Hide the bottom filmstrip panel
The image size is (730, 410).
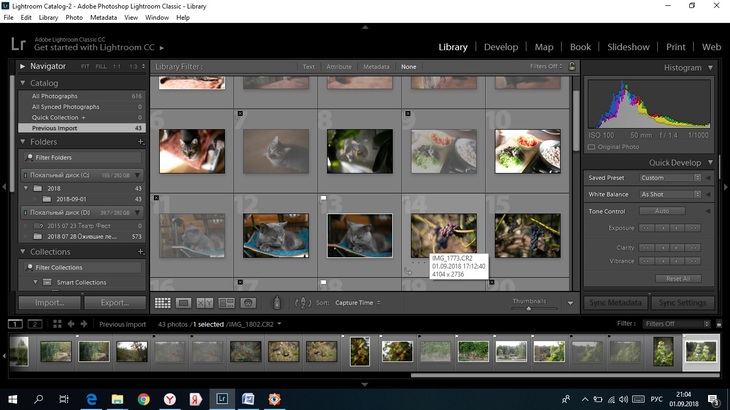[x=365, y=384]
